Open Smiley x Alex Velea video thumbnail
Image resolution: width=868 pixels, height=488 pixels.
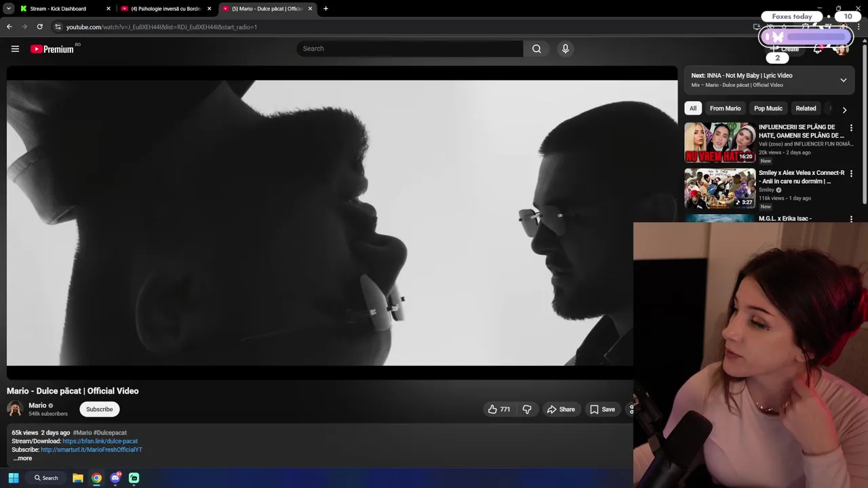point(719,188)
